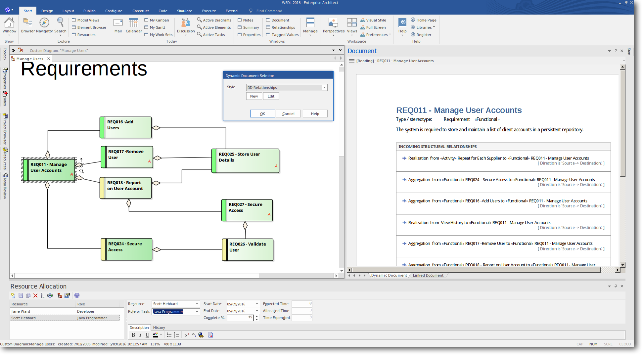Viewport: 644px width, 356px height.
Task: Open the Resource combo box for Scott Hebbard
Action: (197, 304)
